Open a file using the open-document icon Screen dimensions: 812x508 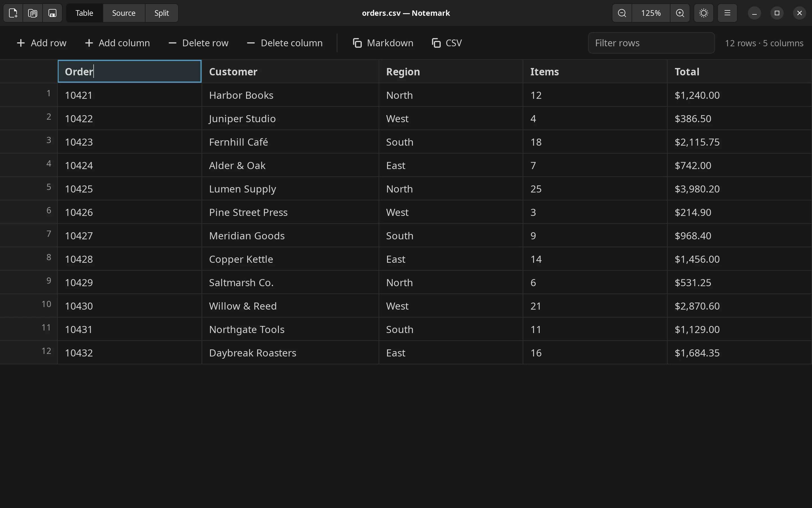(x=33, y=13)
